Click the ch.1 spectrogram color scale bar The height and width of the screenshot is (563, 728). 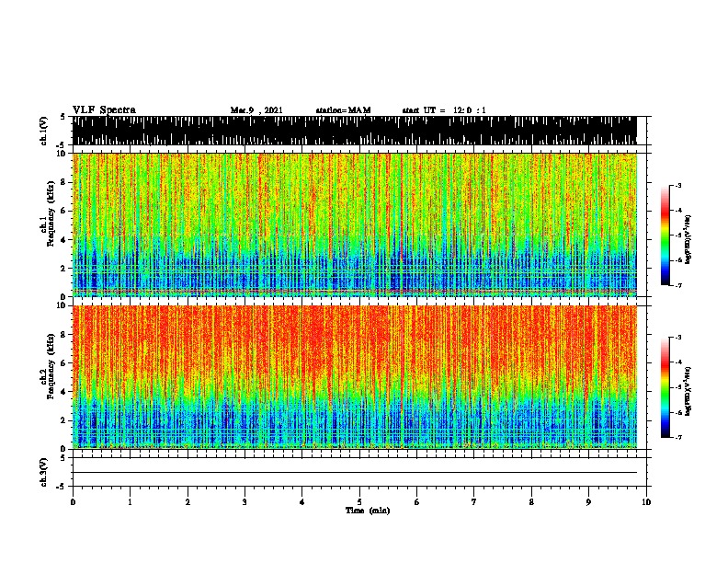(x=665, y=236)
